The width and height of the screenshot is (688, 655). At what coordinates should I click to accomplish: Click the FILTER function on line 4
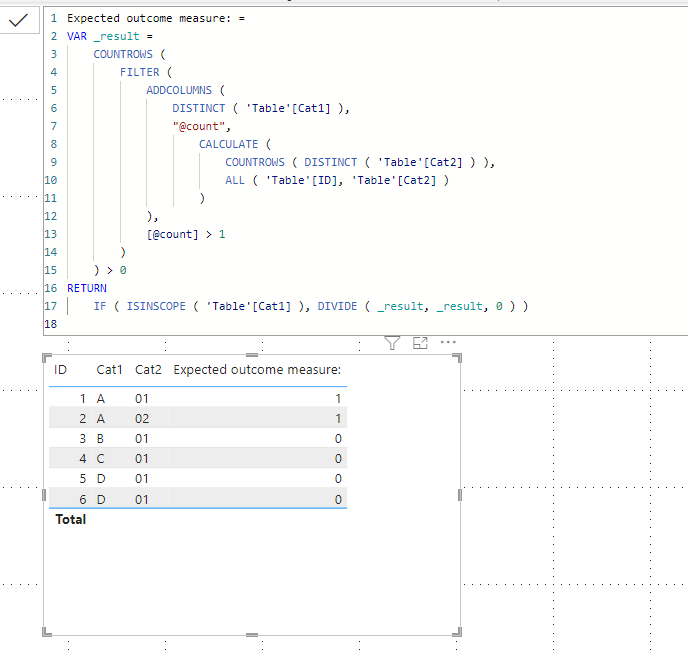[140, 72]
